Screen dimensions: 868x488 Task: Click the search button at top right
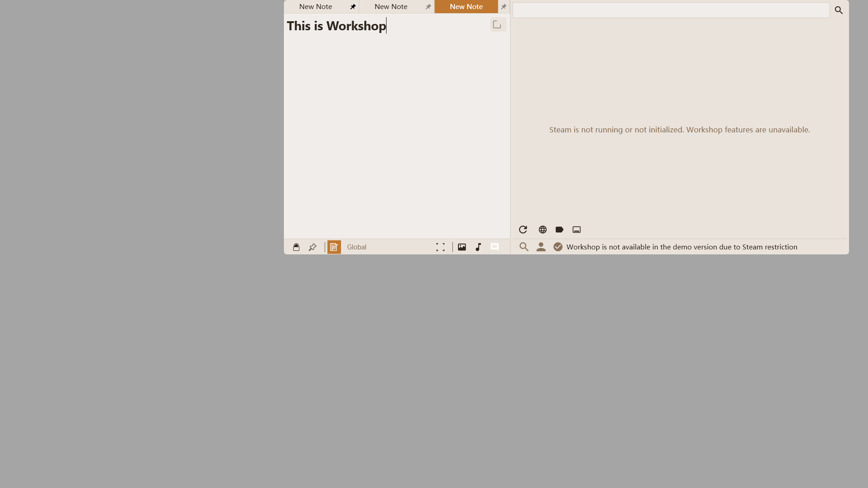coord(839,10)
